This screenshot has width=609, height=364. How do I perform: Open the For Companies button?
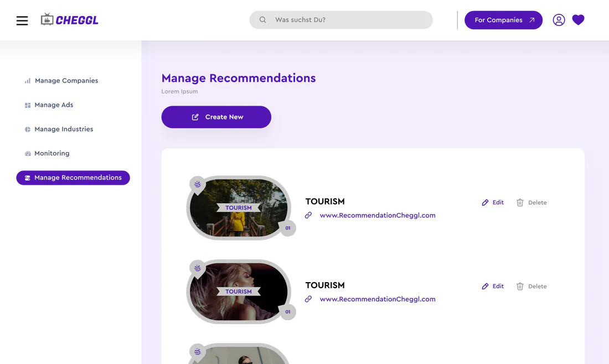(x=503, y=20)
